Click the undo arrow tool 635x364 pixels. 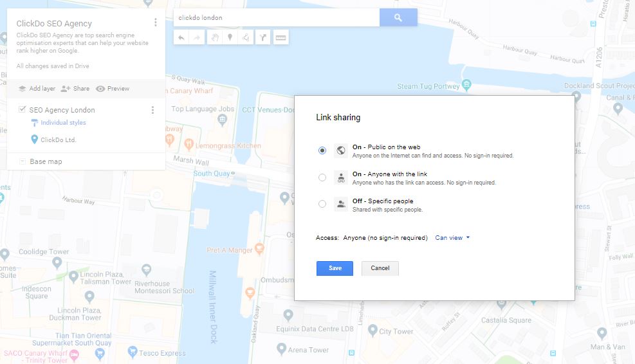click(x=181, y=38)
